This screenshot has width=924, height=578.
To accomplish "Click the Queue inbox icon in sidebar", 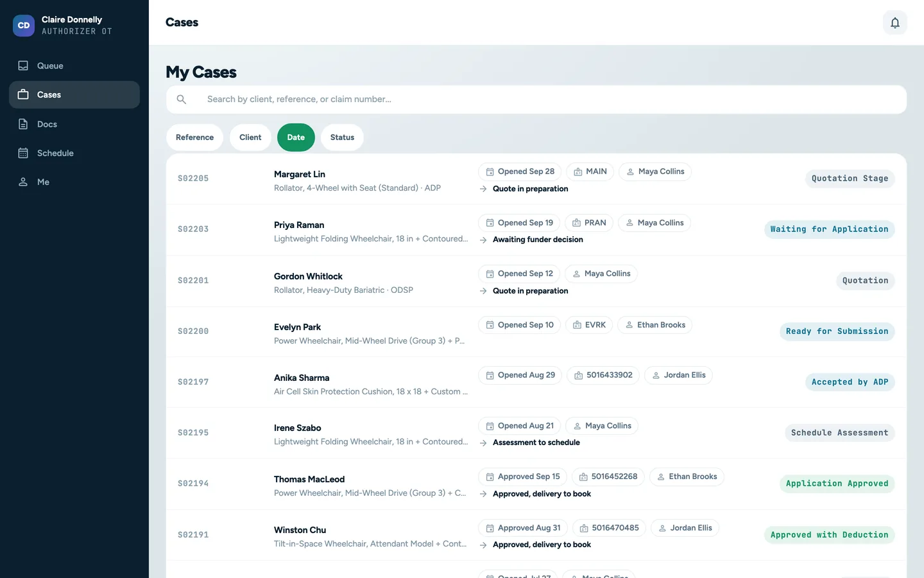I will pyautogui.click(x=23, y=66).
